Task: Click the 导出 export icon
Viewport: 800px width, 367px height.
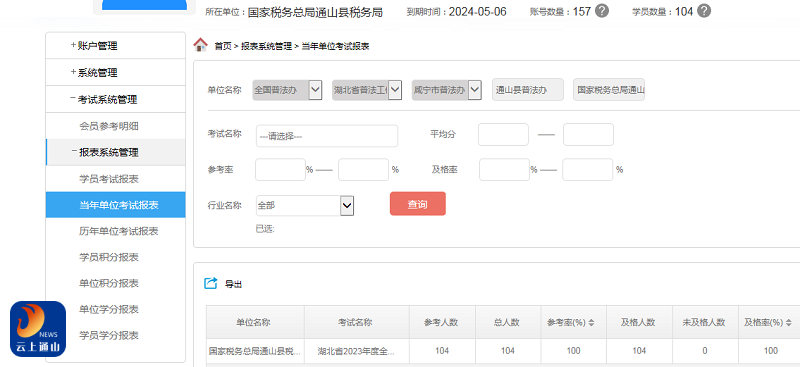Action: pos(210,283)
